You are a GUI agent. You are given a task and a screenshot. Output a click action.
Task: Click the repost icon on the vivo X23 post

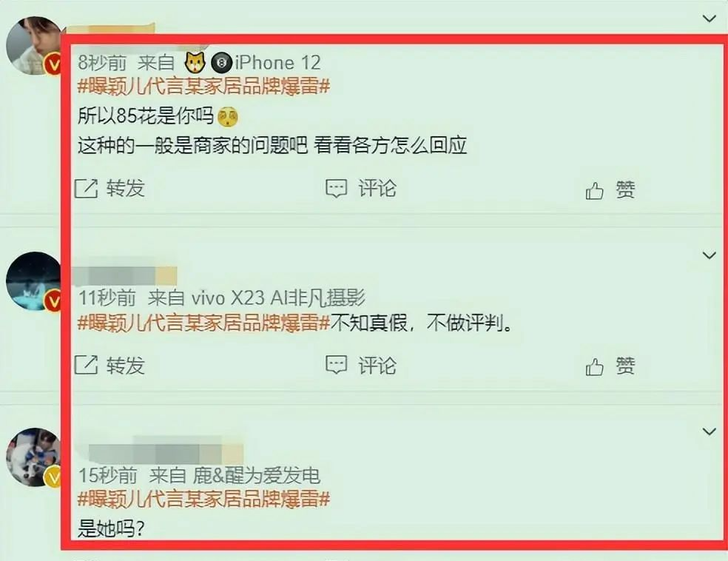tap(87, 365)
